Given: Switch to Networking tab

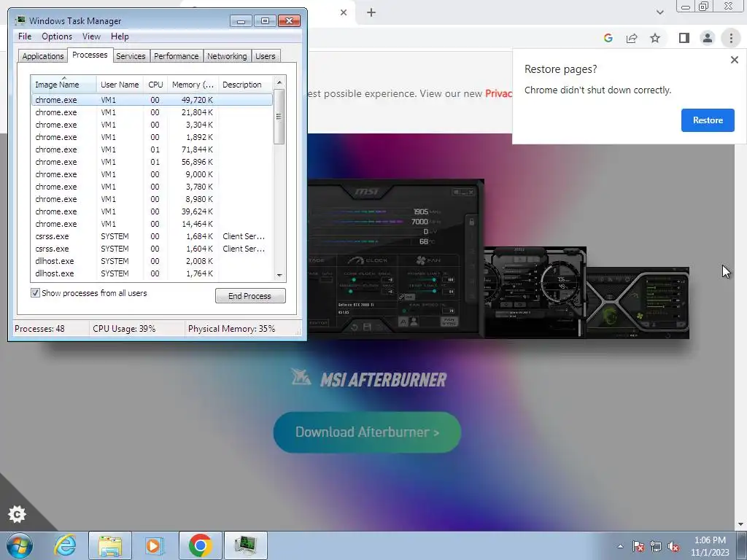Looking at the screenshot, I should 227,56.
